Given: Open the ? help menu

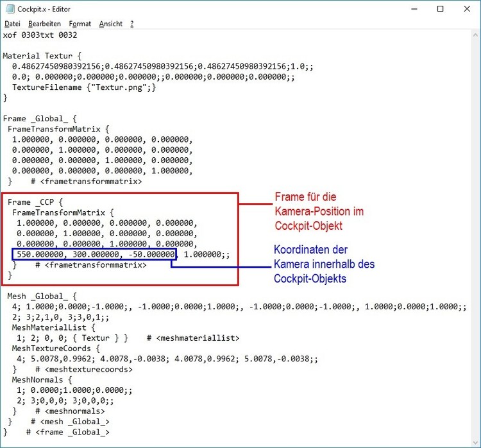Looking at the screenshot, I should [132, 24].
